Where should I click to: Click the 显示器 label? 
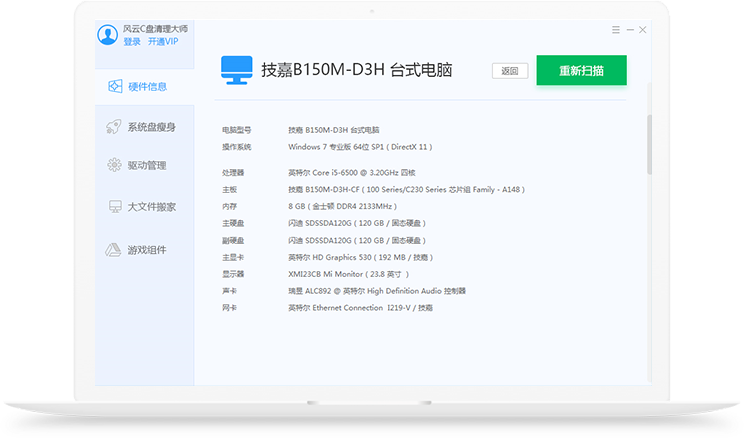point(233,274)
